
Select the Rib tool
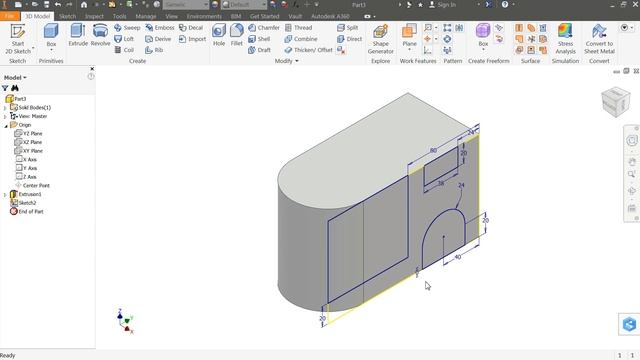[154, 50]
